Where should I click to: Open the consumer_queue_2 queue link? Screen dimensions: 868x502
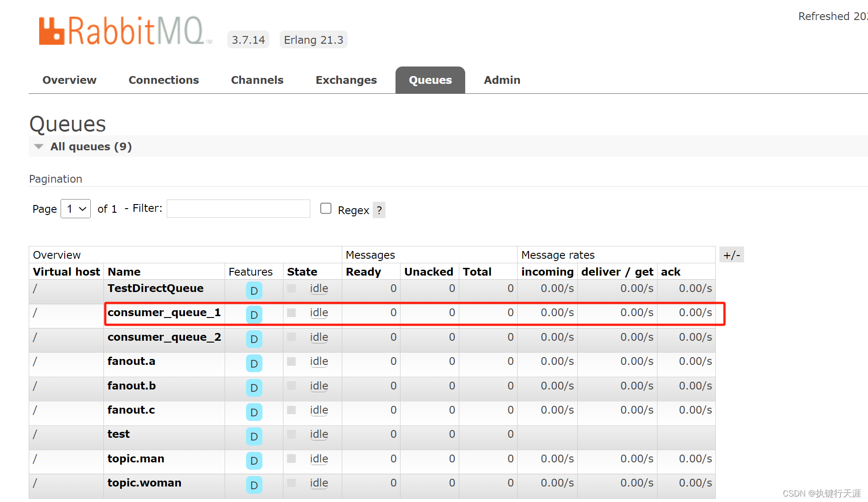coord(164,337)
